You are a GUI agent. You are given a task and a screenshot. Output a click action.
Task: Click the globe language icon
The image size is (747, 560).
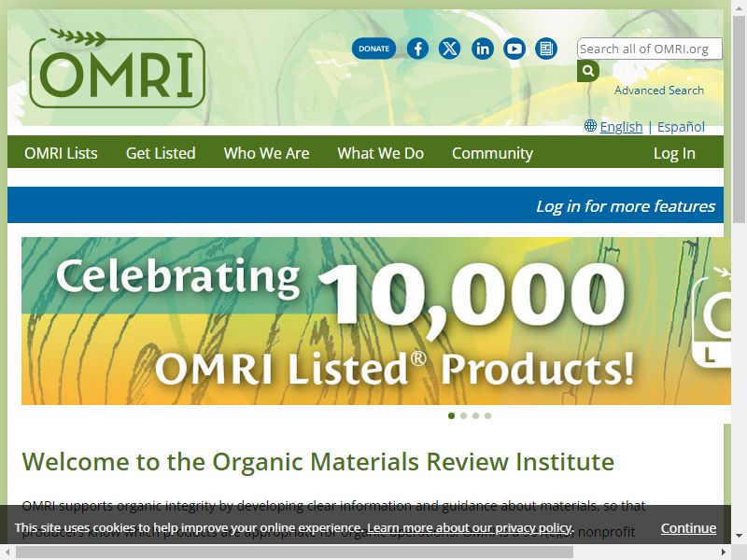click(590, 126)
